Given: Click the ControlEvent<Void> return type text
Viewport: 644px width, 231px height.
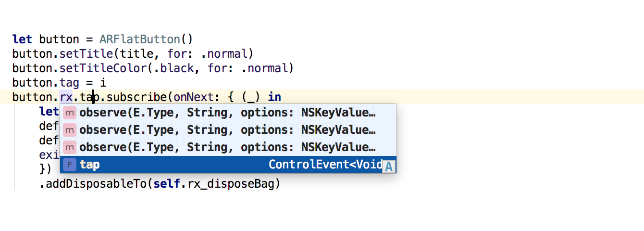Looking at the screenshot, I should 325,165.
